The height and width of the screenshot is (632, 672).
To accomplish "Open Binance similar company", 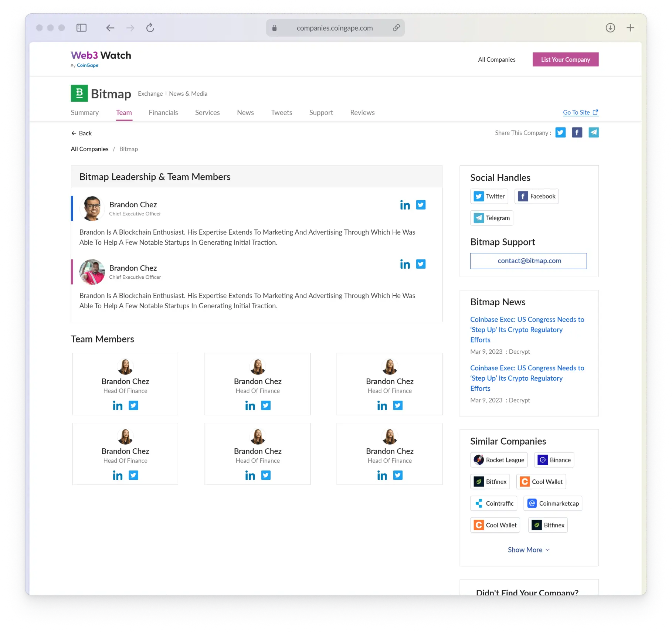I will point(554,460).
